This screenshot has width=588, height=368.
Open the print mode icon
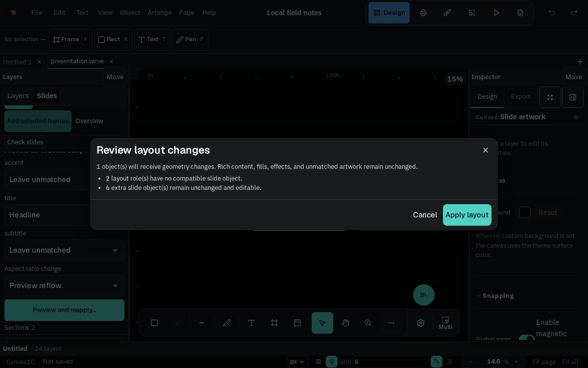click(423, 13)
